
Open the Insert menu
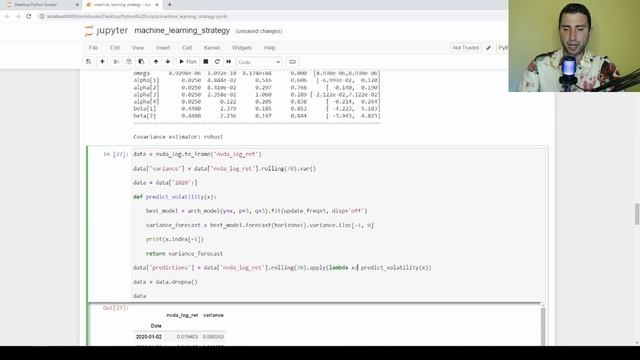click(x=163, y=48)
